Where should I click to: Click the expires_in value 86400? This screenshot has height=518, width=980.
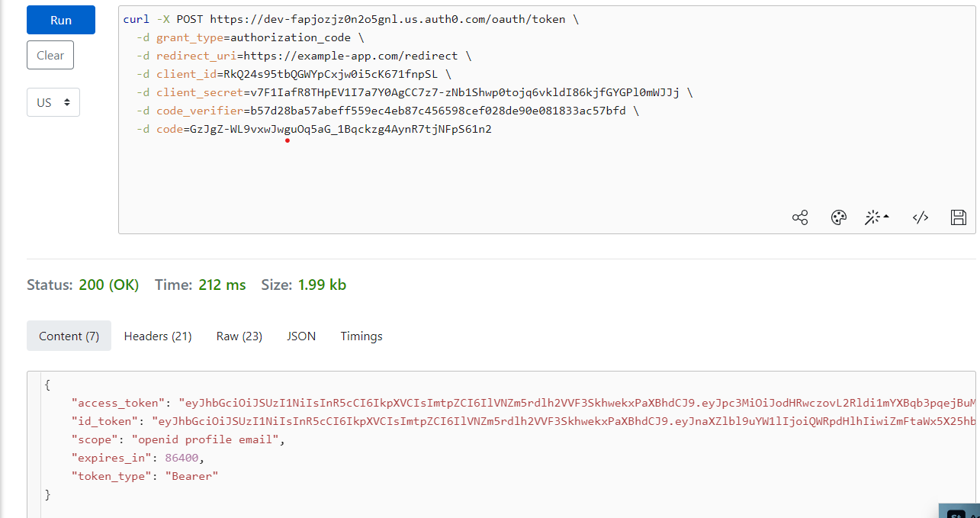[182, 457]
